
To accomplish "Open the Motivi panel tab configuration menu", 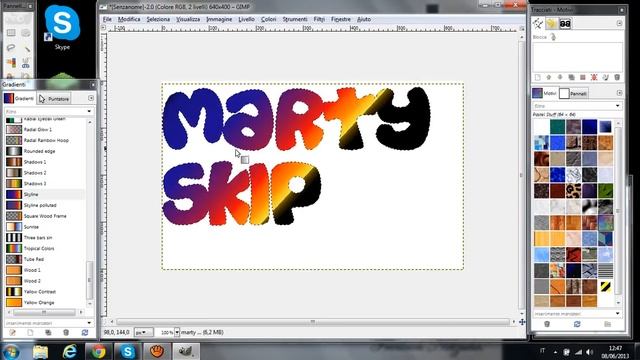I will pos(619,93).
